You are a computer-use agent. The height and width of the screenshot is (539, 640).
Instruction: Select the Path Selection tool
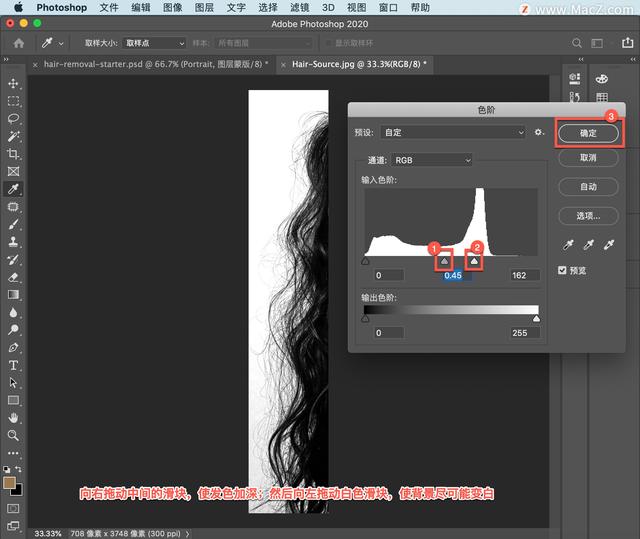[x=13, y=383]
